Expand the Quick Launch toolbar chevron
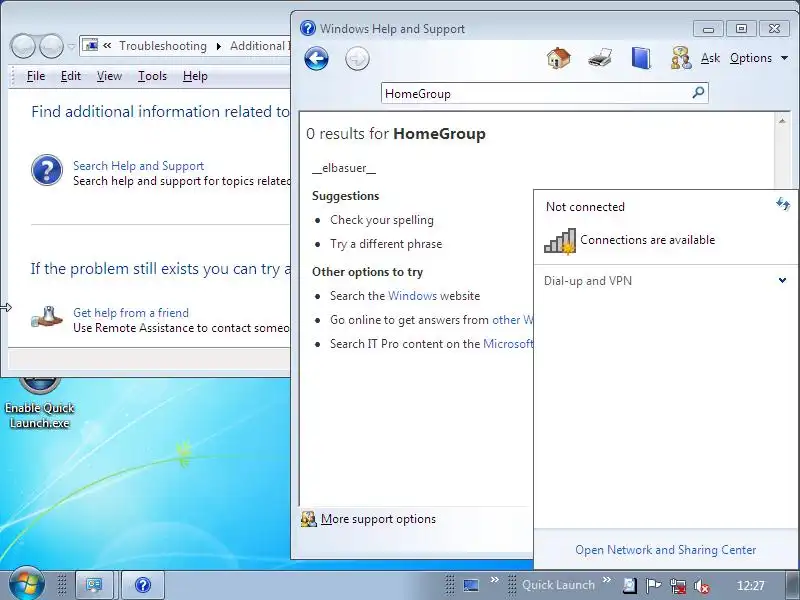 [607, 580]
